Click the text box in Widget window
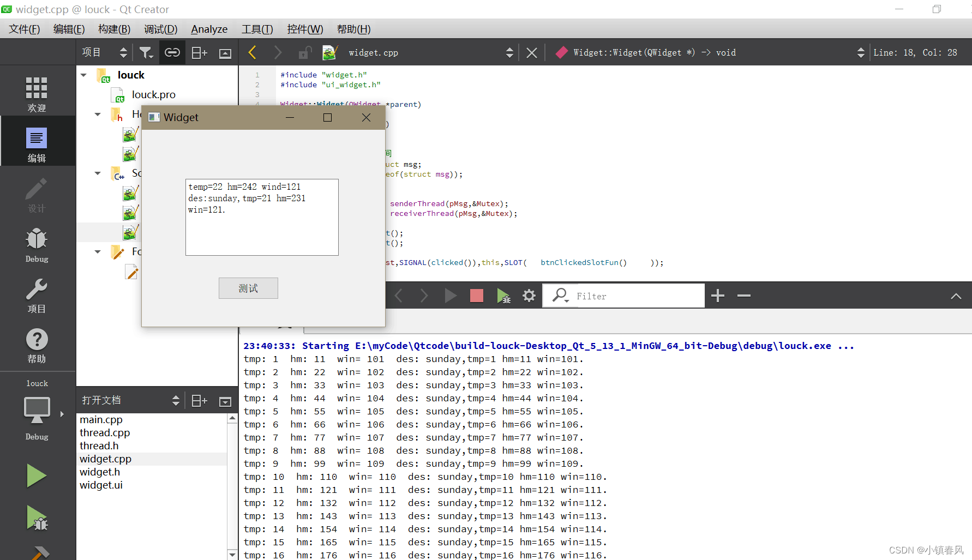Viewport: 972px width, 560px height. (x=262, y=217)
